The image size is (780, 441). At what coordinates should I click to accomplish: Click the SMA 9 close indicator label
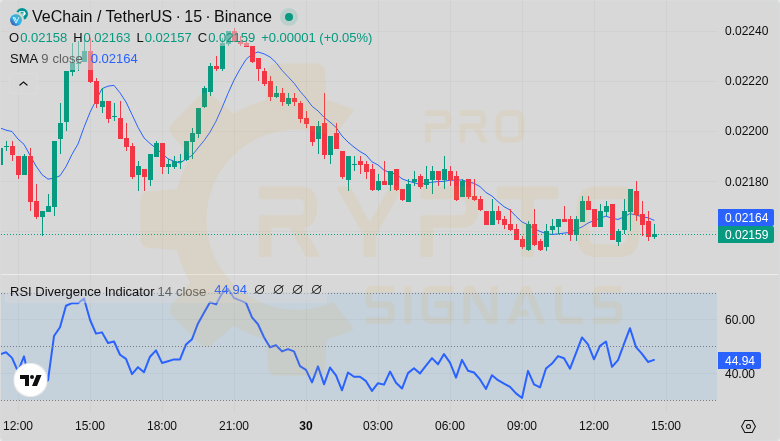click(46, 59)
